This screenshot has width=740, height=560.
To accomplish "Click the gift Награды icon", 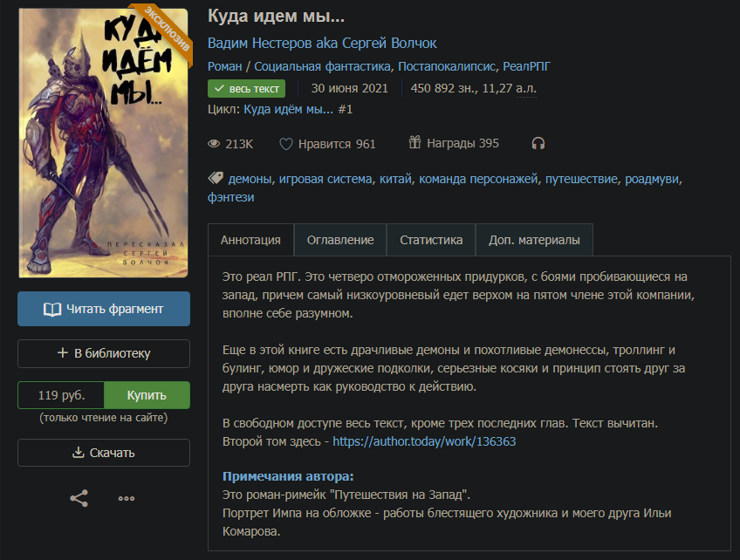I will coord(415,142).
